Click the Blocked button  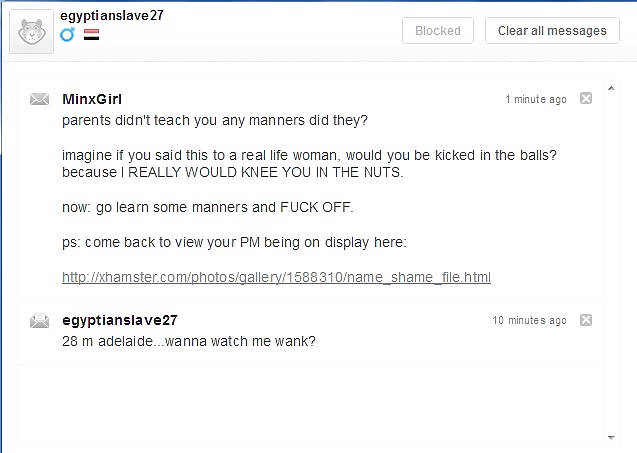tap(438, 30)
